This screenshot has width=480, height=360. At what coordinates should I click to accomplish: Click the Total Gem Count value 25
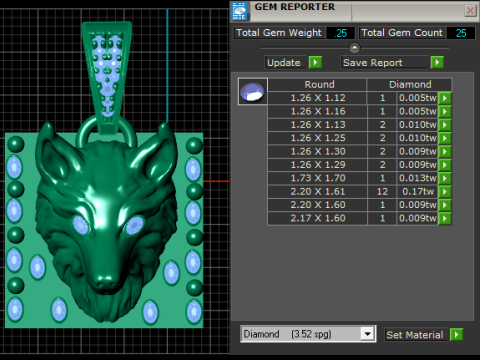[461, 33]
